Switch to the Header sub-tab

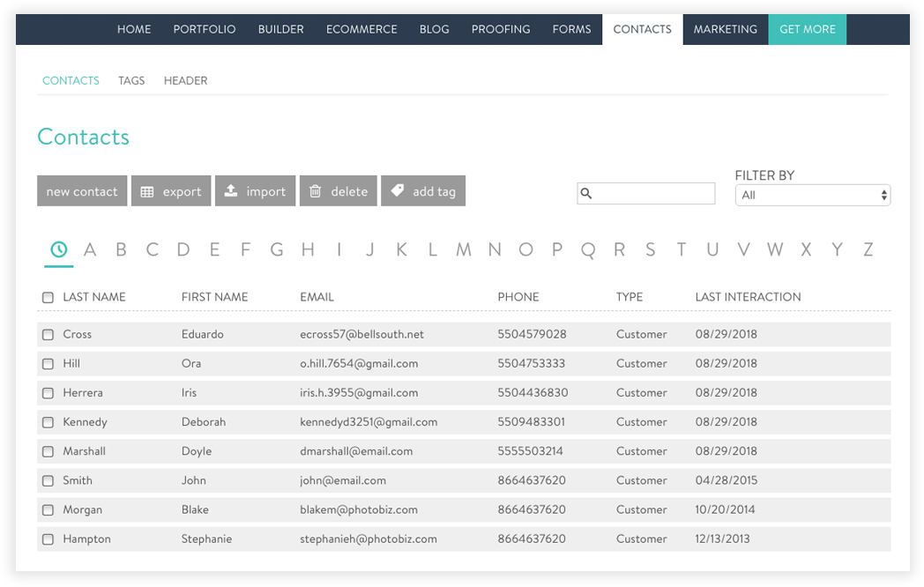pyautogui.click(x=186, y=81)
